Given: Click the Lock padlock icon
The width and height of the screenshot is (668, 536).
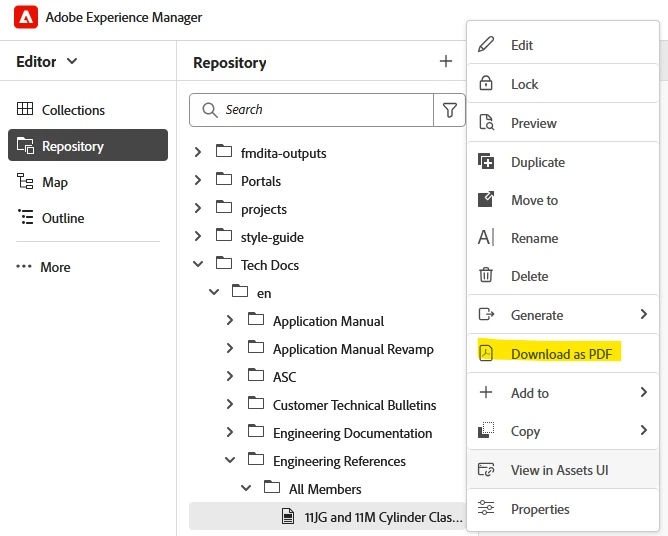Looking at the screenshot, I should (x=487, y=84).
